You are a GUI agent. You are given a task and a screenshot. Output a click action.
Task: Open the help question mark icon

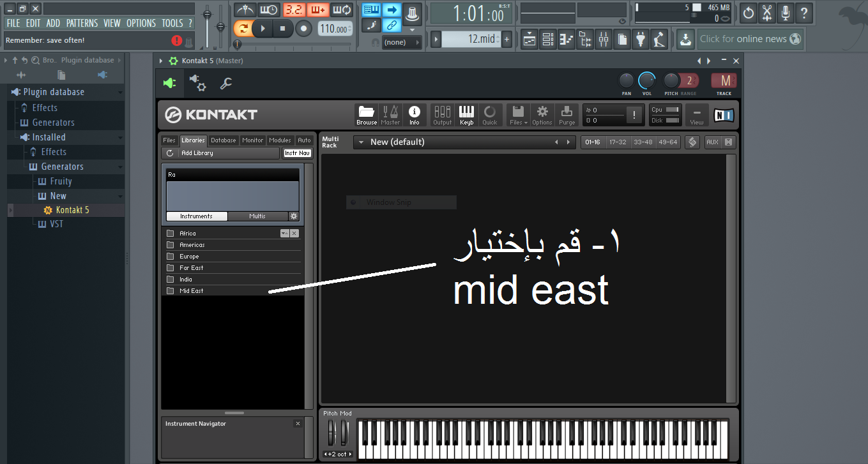pyautogui.click(x=804, y=11)
